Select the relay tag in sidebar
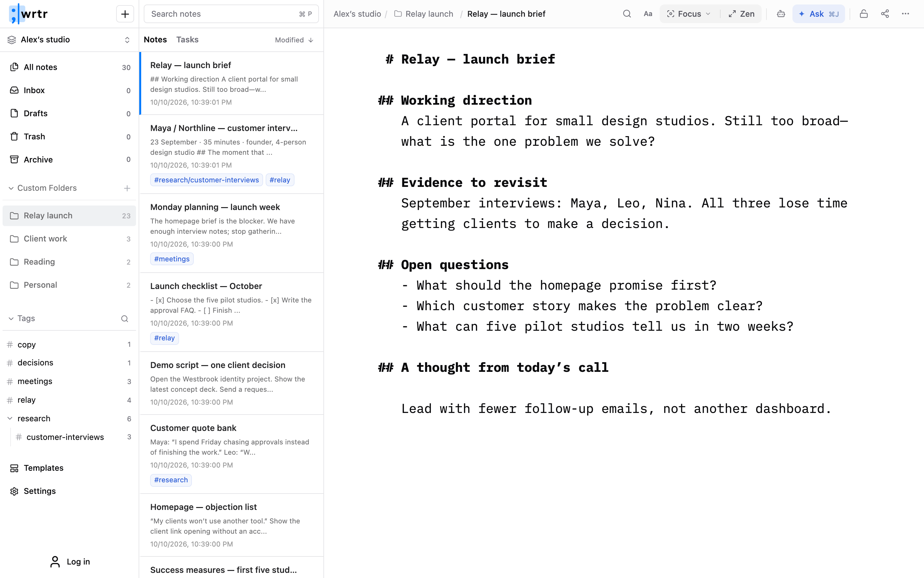 (x=70, y=400)
